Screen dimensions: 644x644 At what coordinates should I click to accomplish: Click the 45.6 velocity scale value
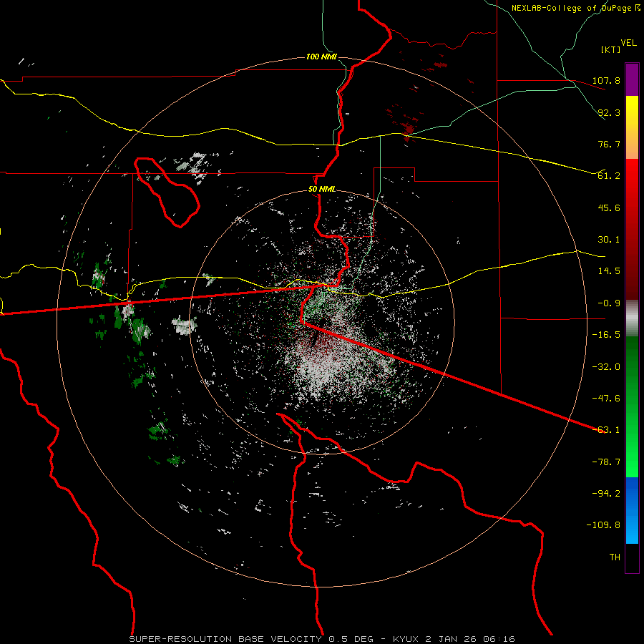click(x=609, y=208)
